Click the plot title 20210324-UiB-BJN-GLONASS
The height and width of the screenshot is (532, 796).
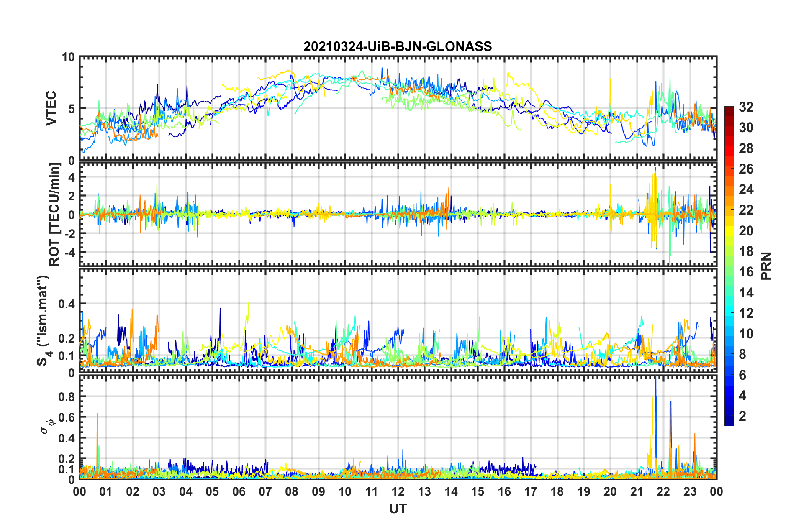pyautogui.click(x=398, y=46)
